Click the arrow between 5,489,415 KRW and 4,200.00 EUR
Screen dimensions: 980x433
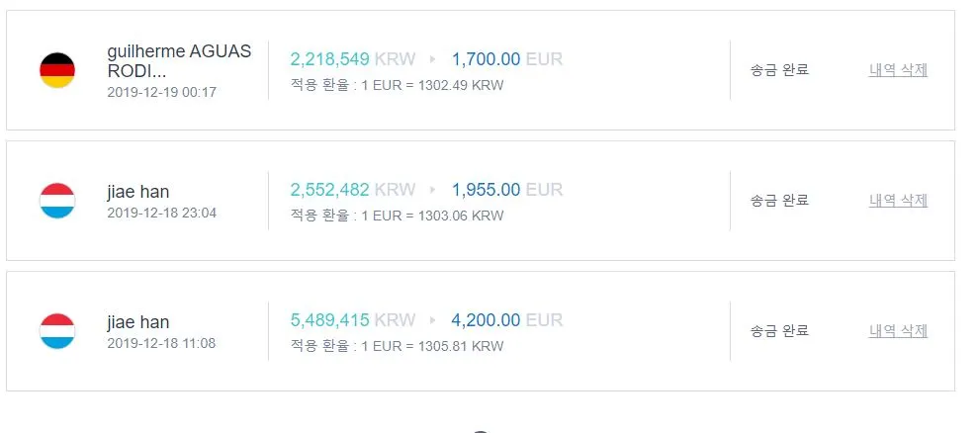point(433,320)
